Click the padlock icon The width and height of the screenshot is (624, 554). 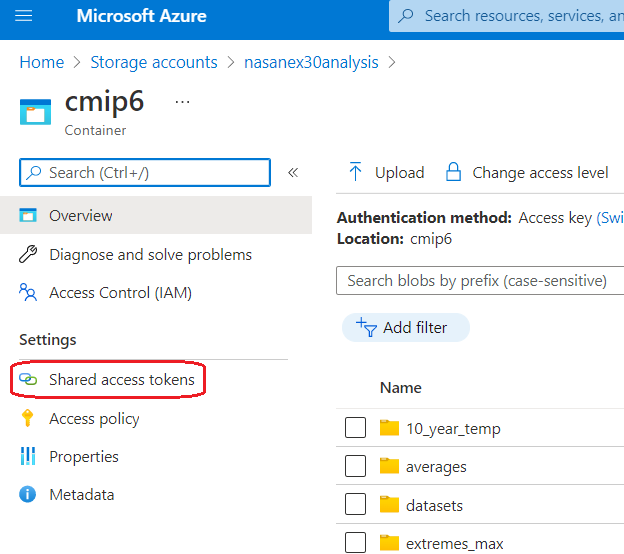pyautogui.click(x=453, y=172)
